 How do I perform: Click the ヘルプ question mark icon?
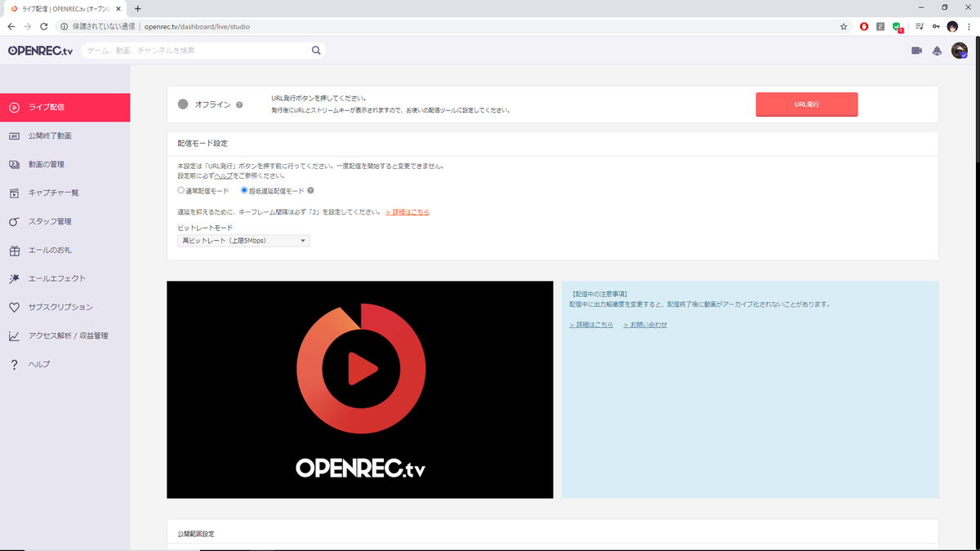14,364
